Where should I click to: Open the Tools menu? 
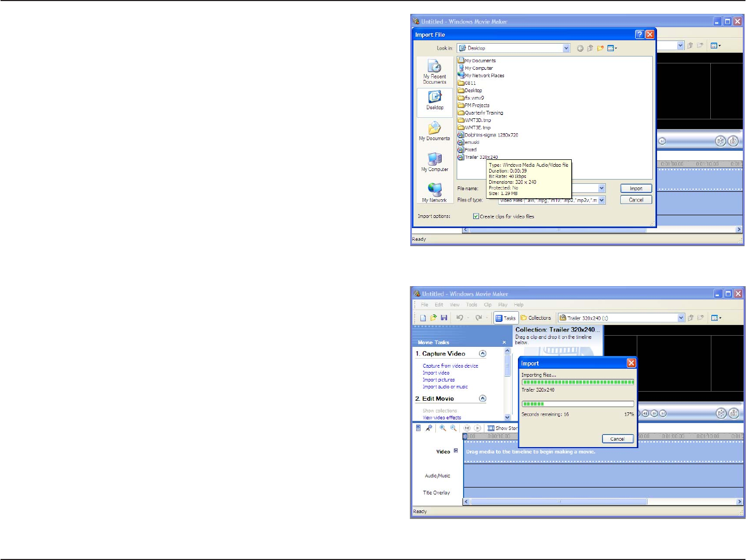(x=472, y=305)
